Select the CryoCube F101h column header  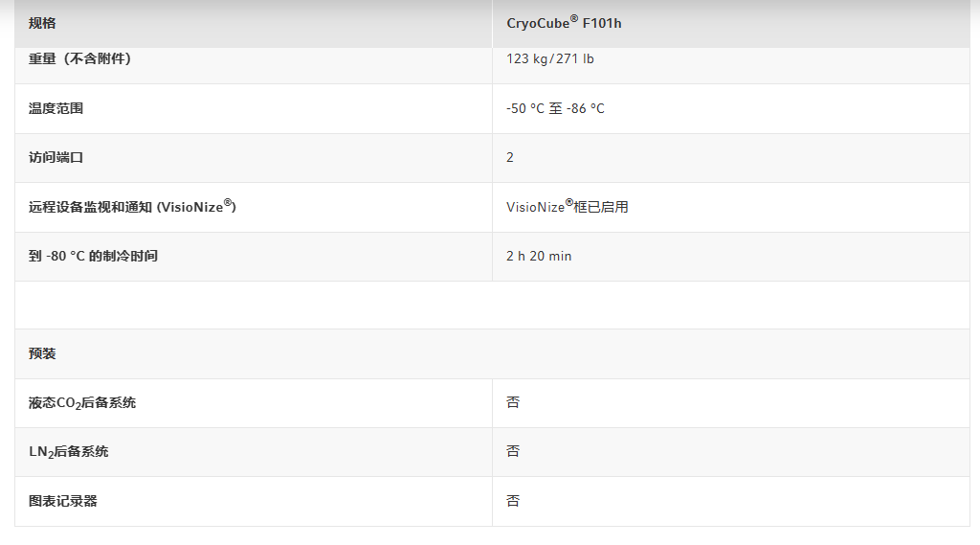(x=564, y=23)
